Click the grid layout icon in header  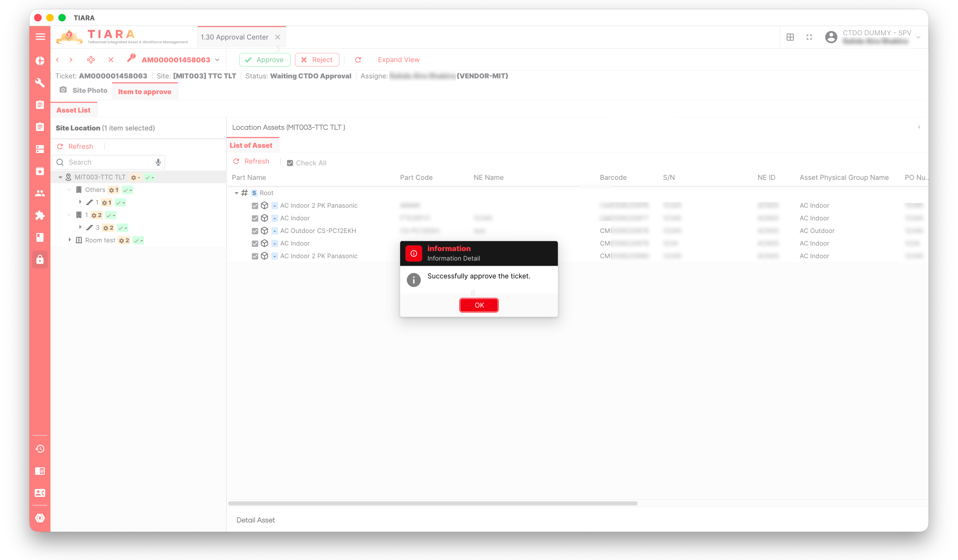click(790, 37)
